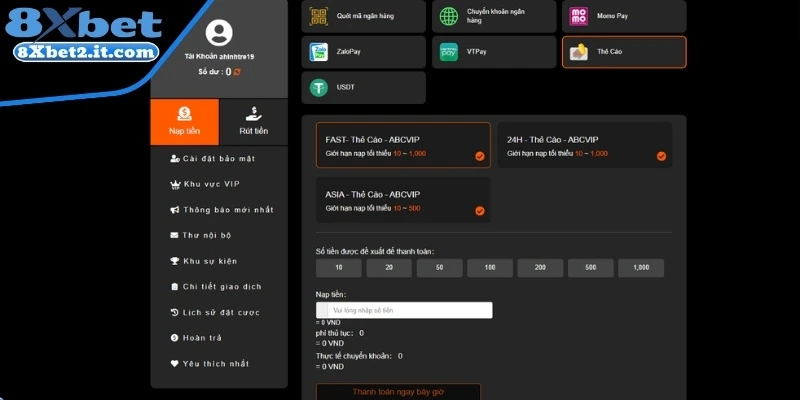Click the USDT Tether icon
This screenshot has height=400, width=800.
[319, 88]
